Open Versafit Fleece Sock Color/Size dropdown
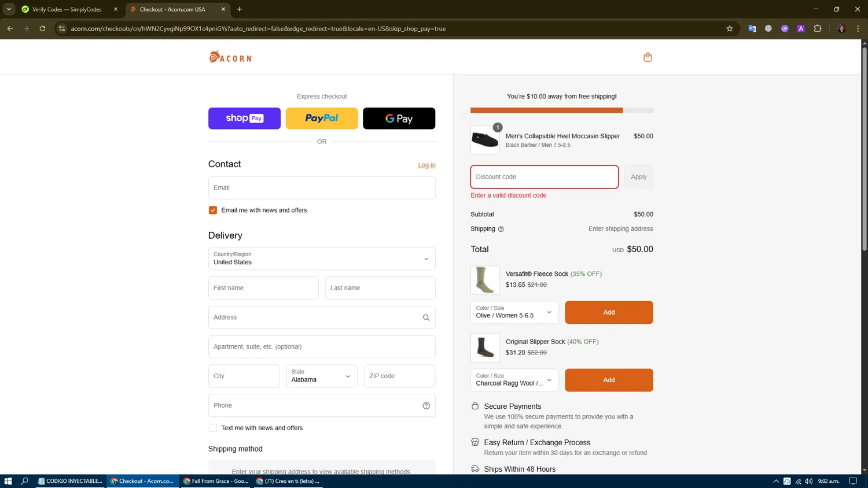 click(x=514, y=312)
